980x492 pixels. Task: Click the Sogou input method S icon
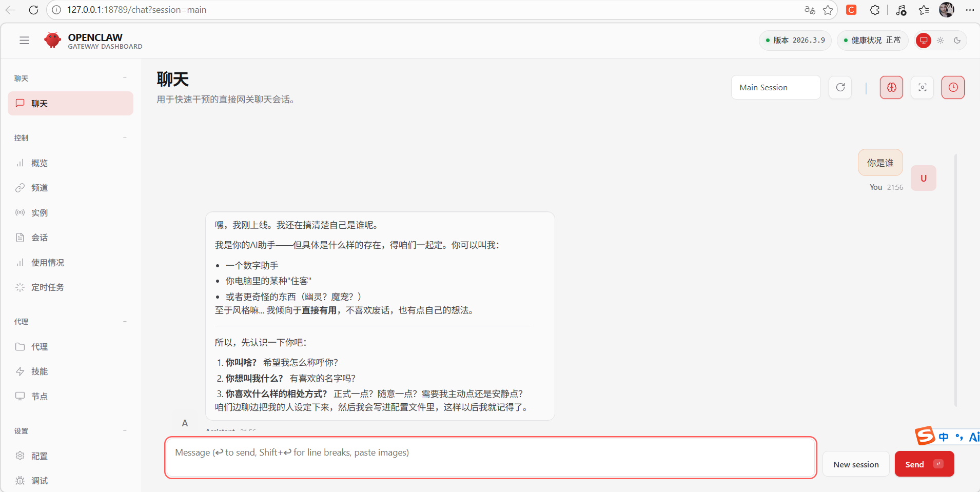pyautogui.click(x=925, y=436)
